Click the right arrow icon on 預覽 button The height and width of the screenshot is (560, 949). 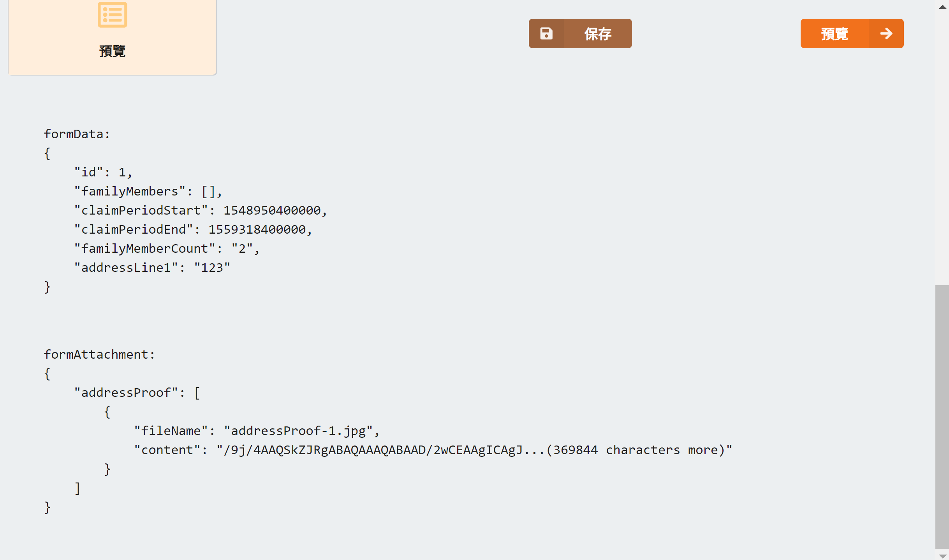point(886,33)
